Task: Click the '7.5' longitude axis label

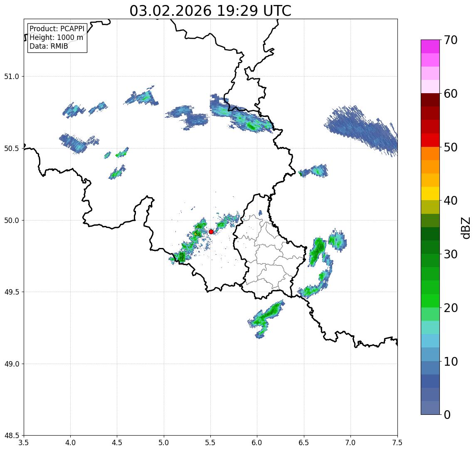Action: click(x=397, y=443)
